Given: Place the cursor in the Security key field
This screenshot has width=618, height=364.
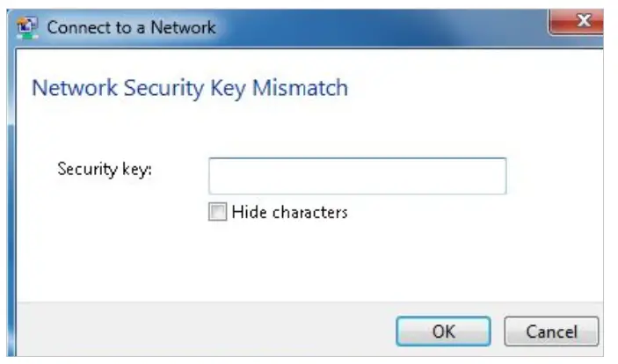Looking at the screenshot, I should (357, 175).
